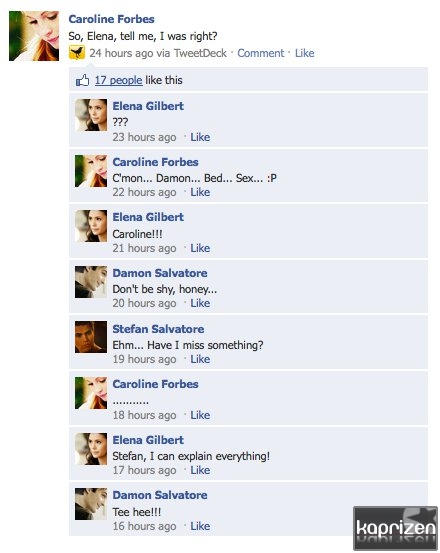Image resolution: width=440 pixels, height=553 pixels.
Task: Open Caroline Forbes' main post avatar
Action: pyautogui.click(x=34, y=36)
